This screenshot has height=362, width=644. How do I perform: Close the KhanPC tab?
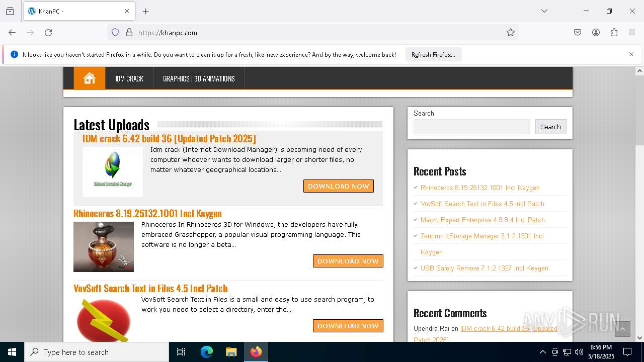tap(127, 11)
